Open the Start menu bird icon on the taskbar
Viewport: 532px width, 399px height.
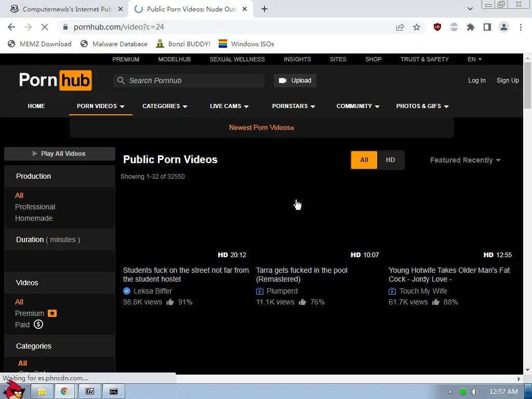[x=14, y=390]
